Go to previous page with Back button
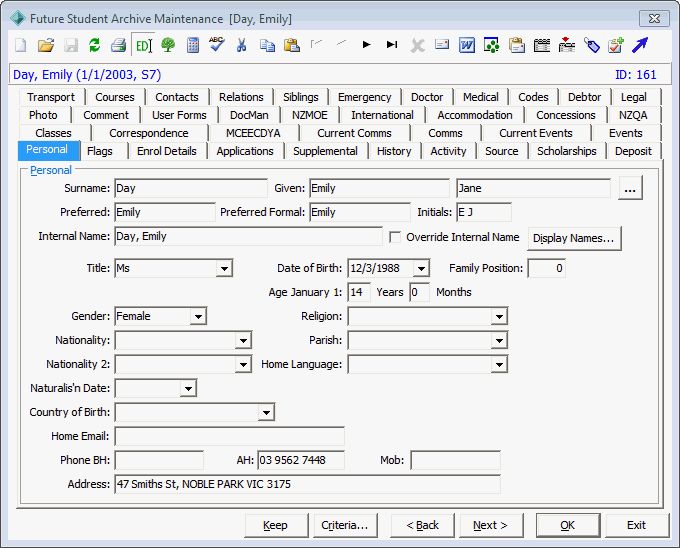This screenshot has height=548, width=680. [422, 525]
